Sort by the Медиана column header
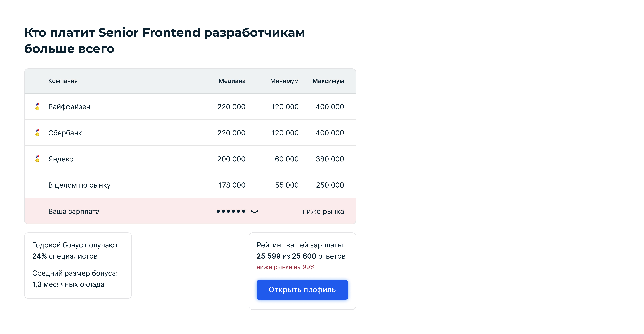 point(232,81)
